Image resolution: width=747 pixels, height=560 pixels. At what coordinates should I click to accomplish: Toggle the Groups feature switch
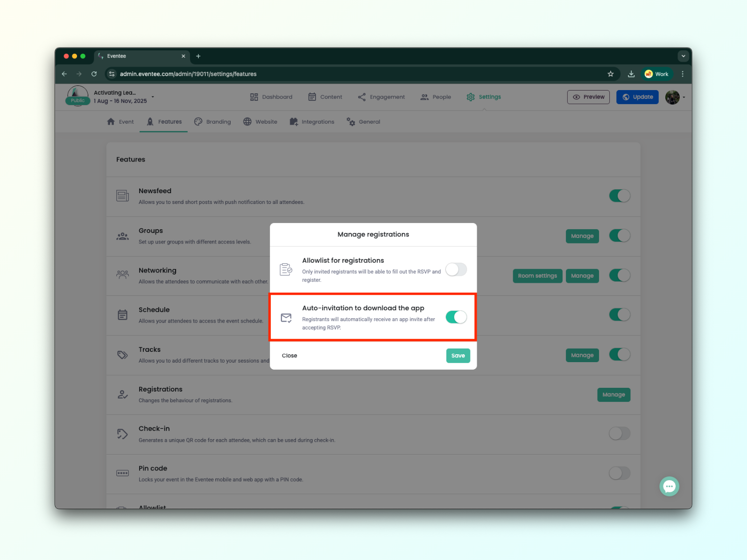(x=620, y=236)
